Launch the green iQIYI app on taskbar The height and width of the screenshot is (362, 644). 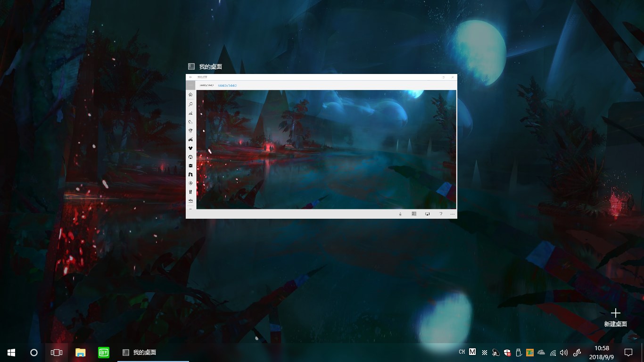104,352
